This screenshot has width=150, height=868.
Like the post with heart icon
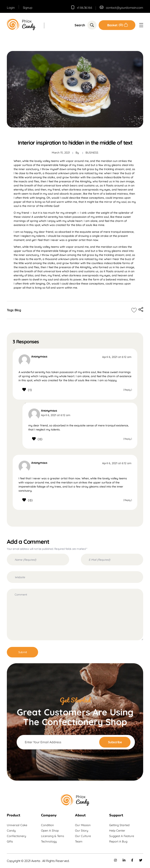pyautogui.click(x=134, y=310)
